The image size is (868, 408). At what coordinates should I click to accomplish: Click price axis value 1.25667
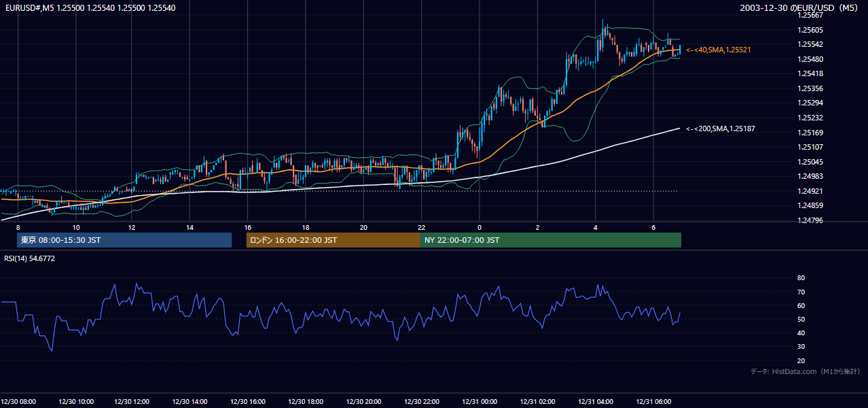pyautogui.click(x=810, y=16)
